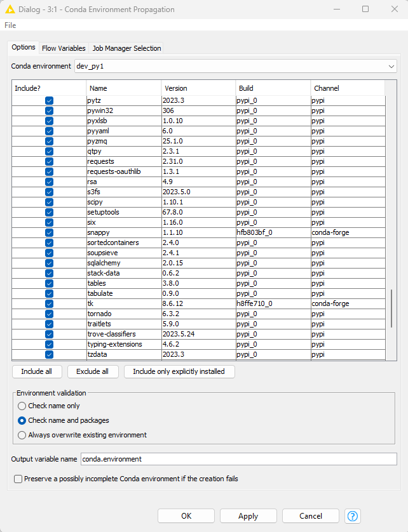Screen dimensions: 408x532
Task: Select the sortedcontainers name cell
Action: (x=124, y=243)
